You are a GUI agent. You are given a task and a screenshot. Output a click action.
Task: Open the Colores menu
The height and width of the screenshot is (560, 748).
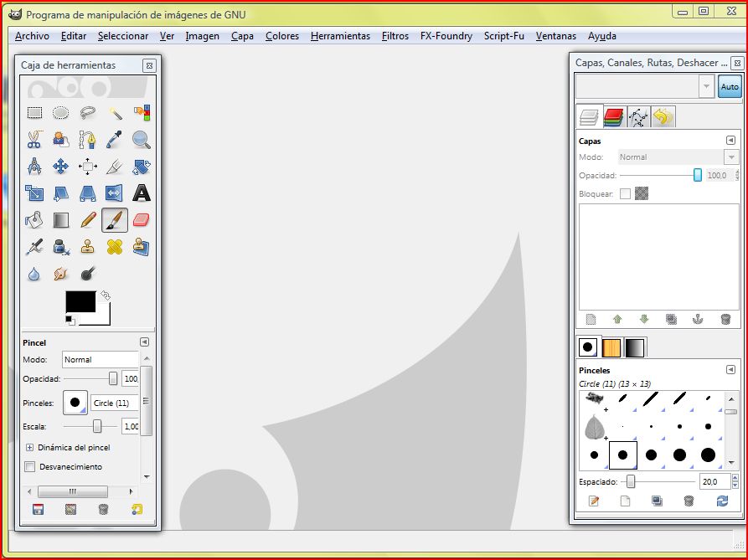point(282,36)
